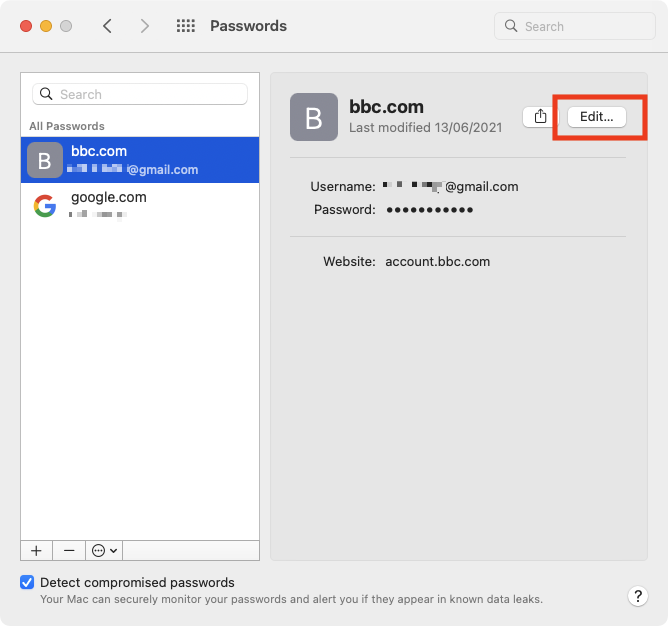This screenshot has width=668, height=626.
Task: Open the Edit dialog for bbc.com
Action: 596,116
